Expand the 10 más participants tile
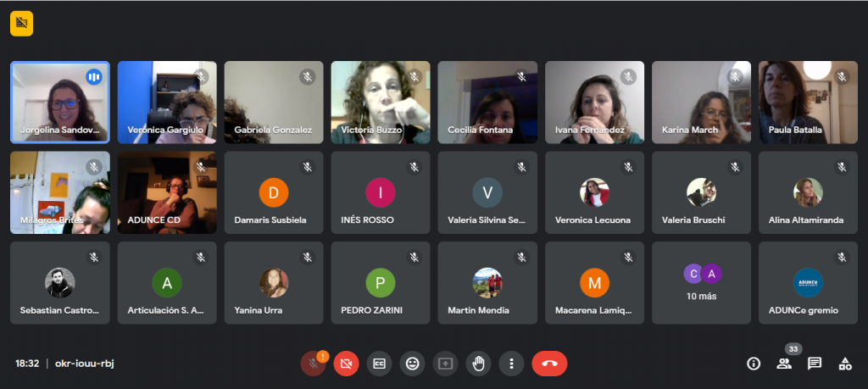 (701, 283)
